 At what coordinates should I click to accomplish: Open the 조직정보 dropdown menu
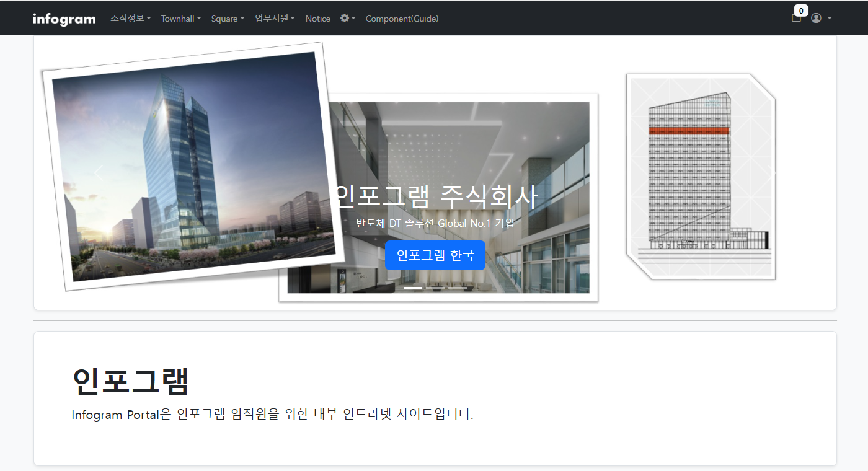(130, 18)
